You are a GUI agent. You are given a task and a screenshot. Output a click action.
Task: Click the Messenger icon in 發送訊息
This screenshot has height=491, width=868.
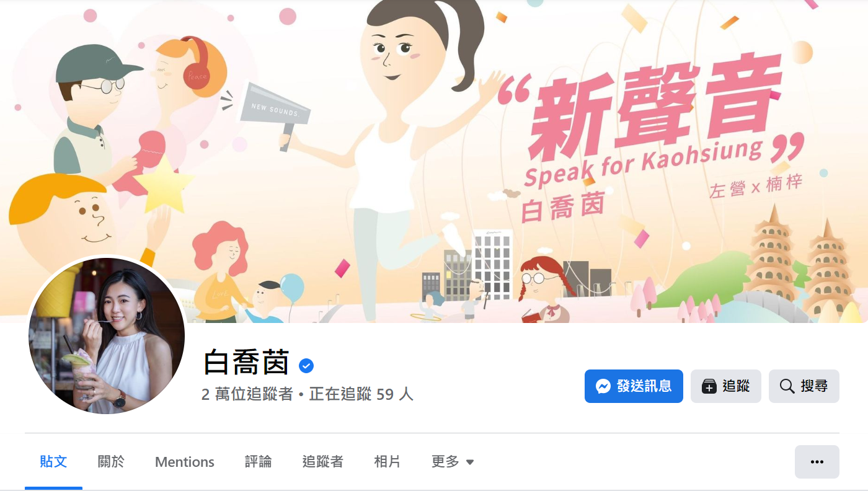pos(603,386)
